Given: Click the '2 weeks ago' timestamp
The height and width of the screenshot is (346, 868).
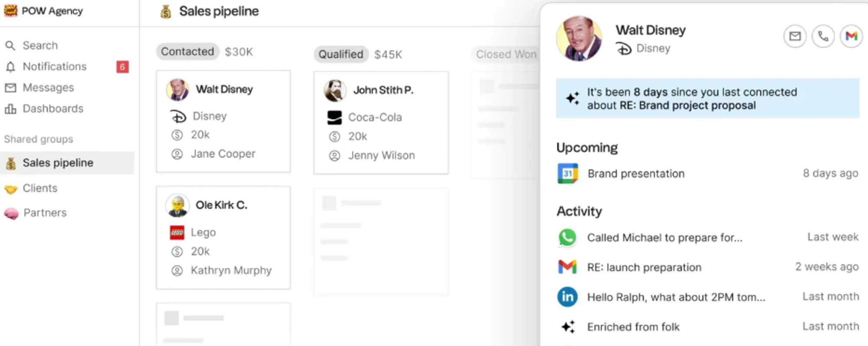Looking at the screenshot, I should coord(827,267).
